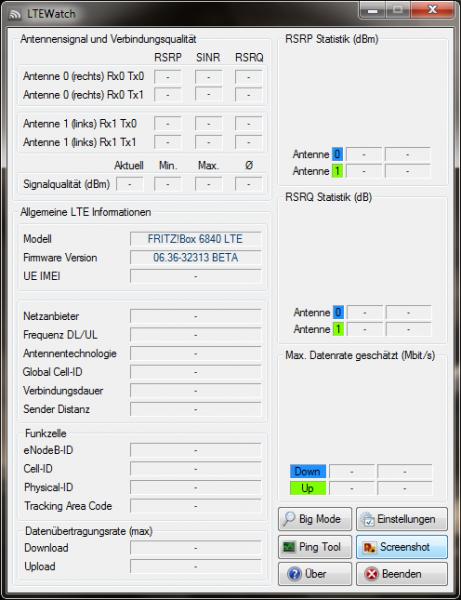The width and height of the screenshot is (461, 600).
Task: Click the blue Down legend swatch
Action: coord(308,471)
